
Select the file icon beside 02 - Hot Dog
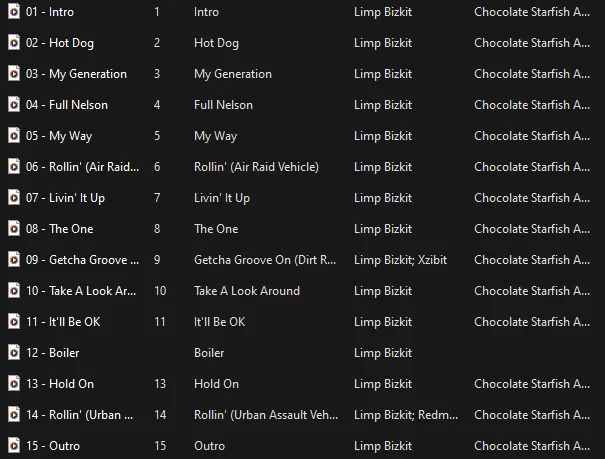point(14,42)
